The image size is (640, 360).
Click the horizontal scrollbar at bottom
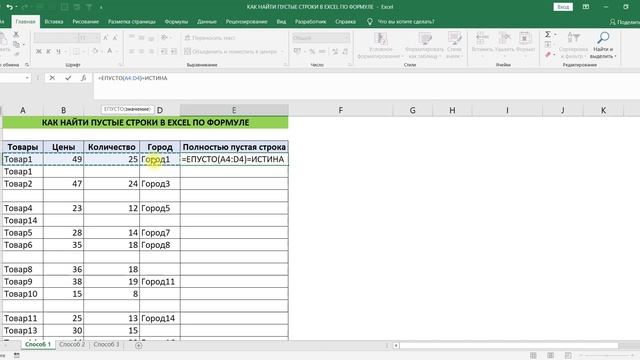pos(508,345)
